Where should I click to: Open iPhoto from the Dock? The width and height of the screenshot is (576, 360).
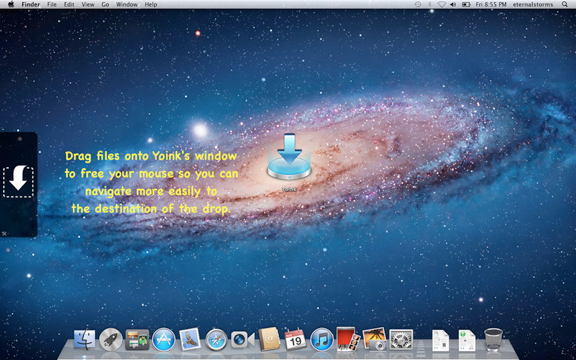(x=374, y=339)
